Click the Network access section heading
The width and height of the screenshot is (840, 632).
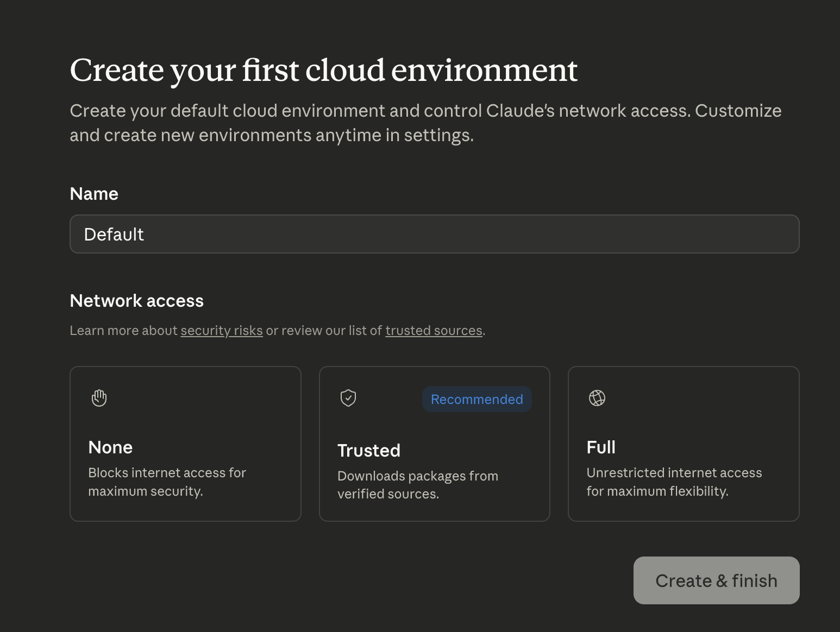pos(136,300)
